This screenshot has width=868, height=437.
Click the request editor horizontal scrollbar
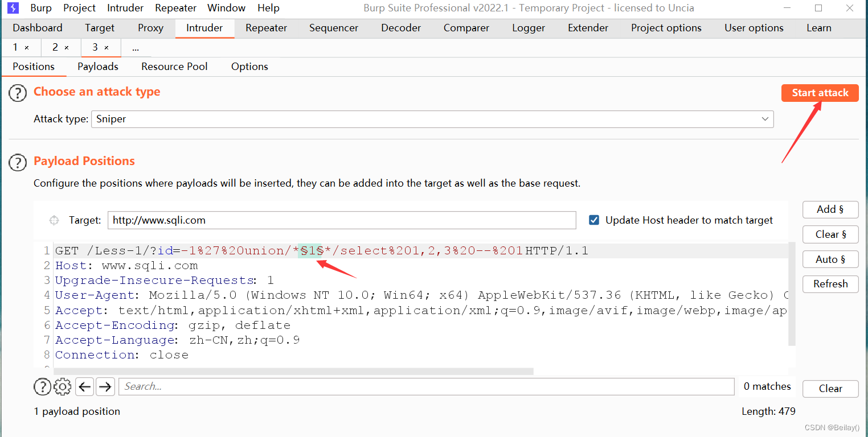(294, 371)
